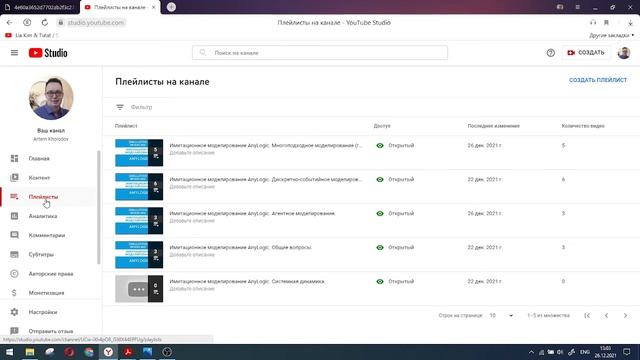This screenshot has width=640, height=360.
Task: Open thumbnail of Системная динамика playlist
Action: pyautogui.click(x=139, y=289)
